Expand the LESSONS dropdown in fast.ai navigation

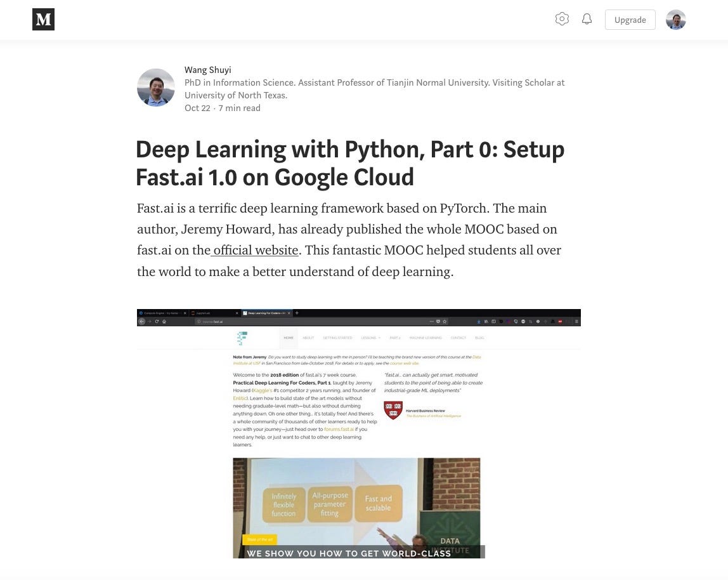[370, 338]
